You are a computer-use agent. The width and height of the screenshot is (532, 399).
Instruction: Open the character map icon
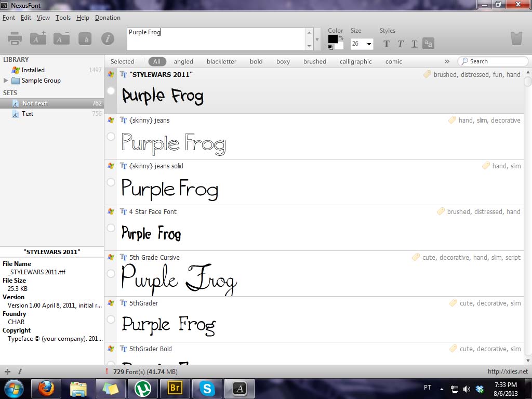click(86, 37)
